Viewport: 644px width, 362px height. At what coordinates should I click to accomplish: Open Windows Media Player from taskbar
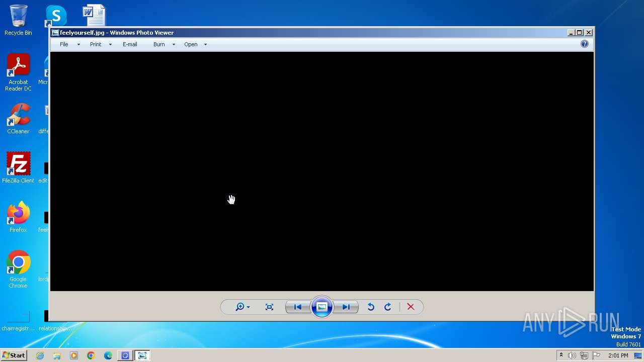pyautogui.click(x=74, y=355)
